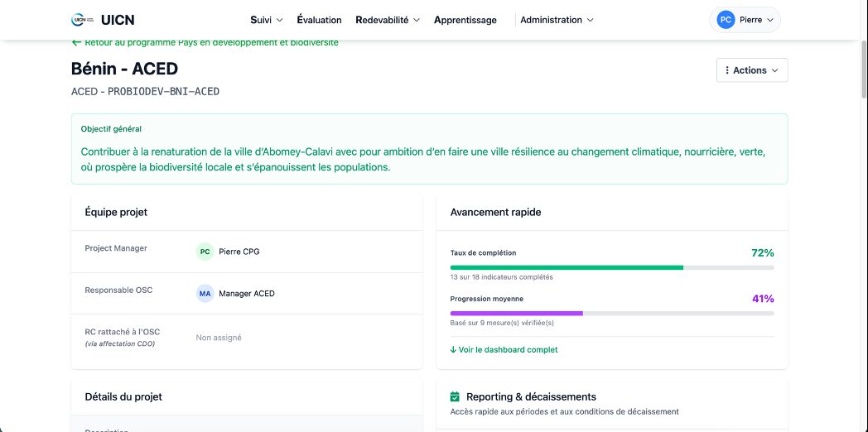Click the calendar icon next to Reporting & décaissements
The image size is (868, 432).
coord(455,396)
